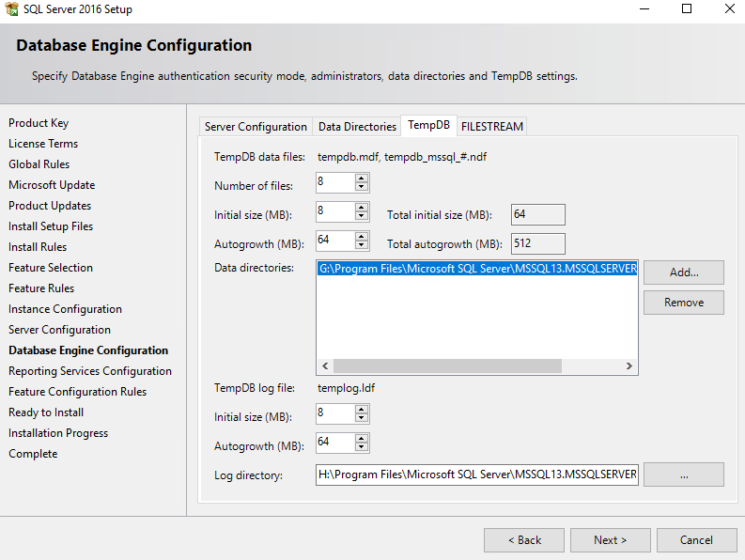
Task: Click the Total initial size field
Action: [x=537, y=214]
